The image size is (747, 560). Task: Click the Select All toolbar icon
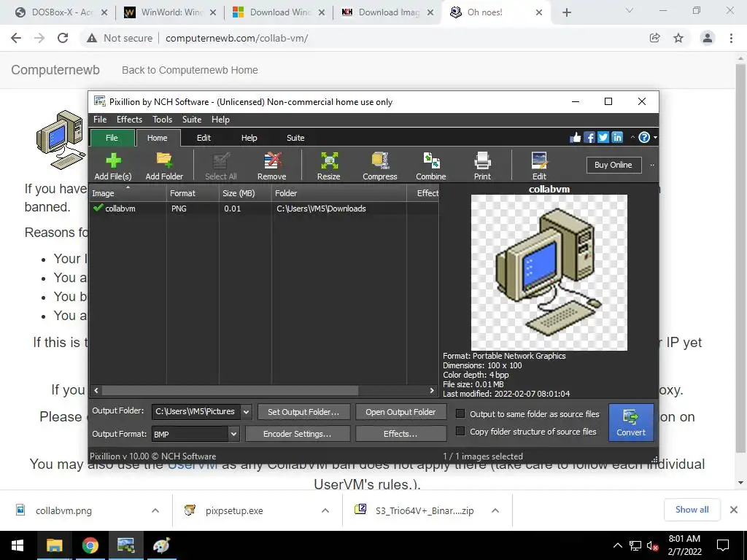(220, 166)
